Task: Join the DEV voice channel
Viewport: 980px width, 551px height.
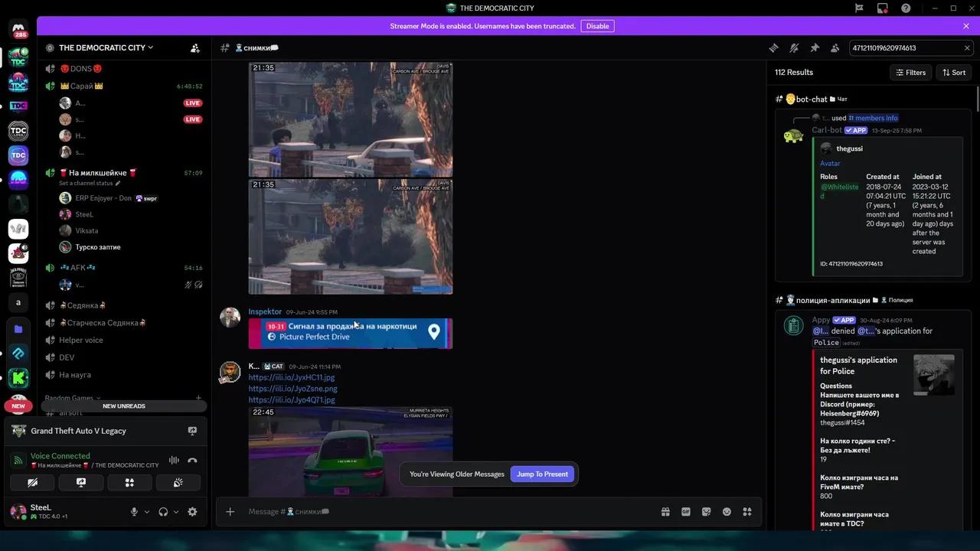Action: (x=122, y=357)
